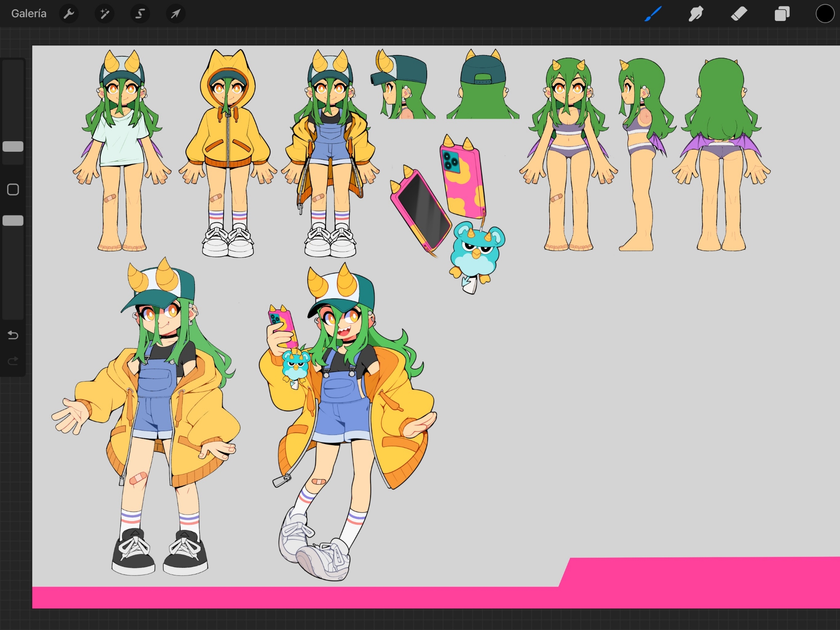Screen dimensions: 840x630
Task: Open the Actions wrench menu
Action: (x=69, y=14)
